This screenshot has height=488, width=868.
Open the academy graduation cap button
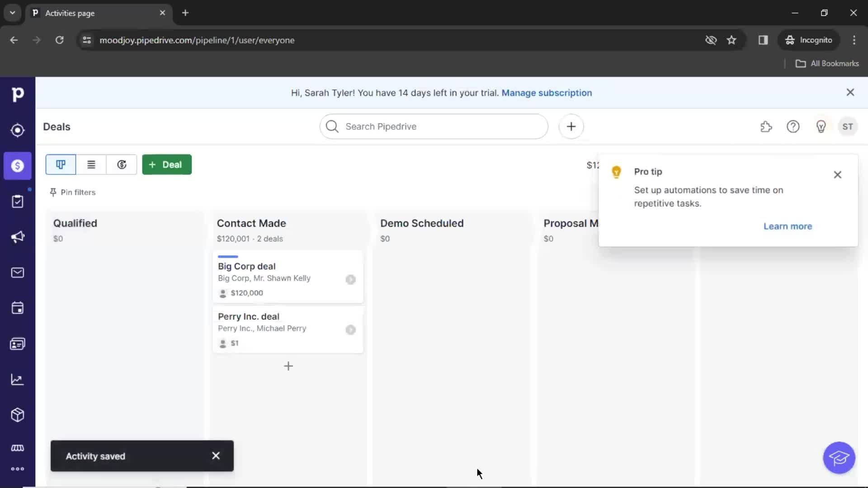point(839,458)
